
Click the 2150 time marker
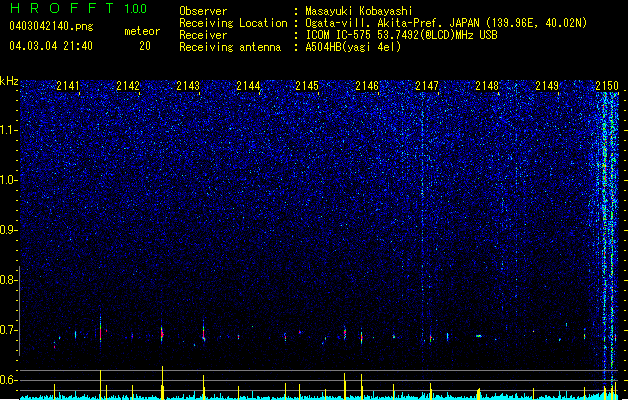coord(607,85)
